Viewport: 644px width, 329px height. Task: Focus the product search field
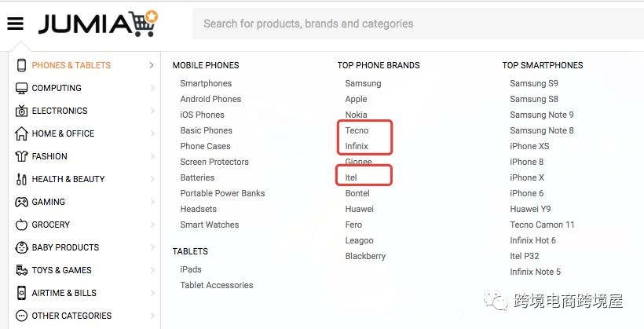pyautogui.click(x=418, y=24)
